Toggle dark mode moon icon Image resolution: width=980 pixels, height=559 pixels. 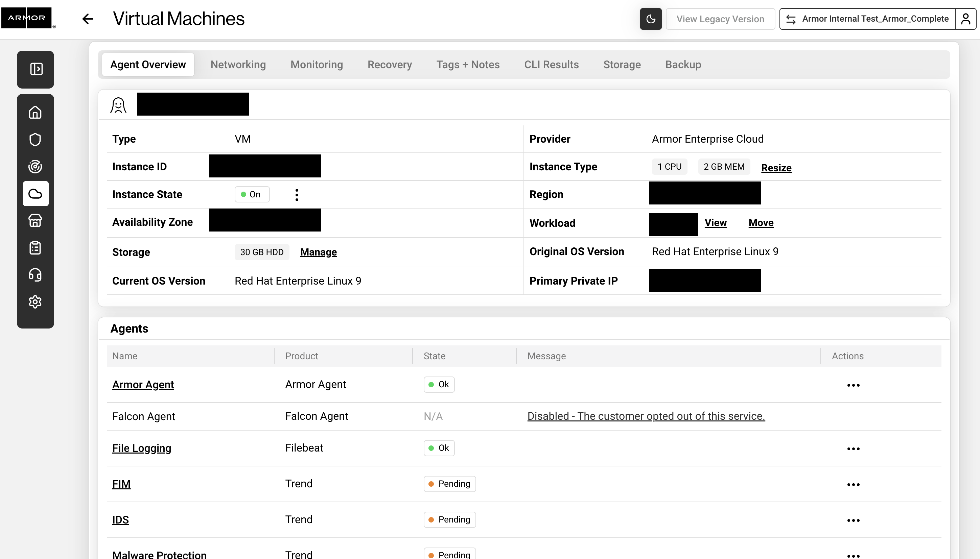tap(650, 19)
